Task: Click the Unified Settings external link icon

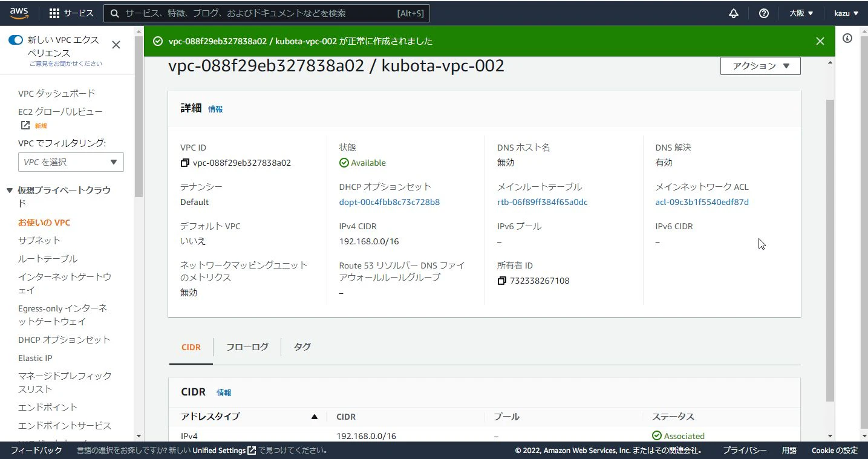Action: (x=252, y=451)
